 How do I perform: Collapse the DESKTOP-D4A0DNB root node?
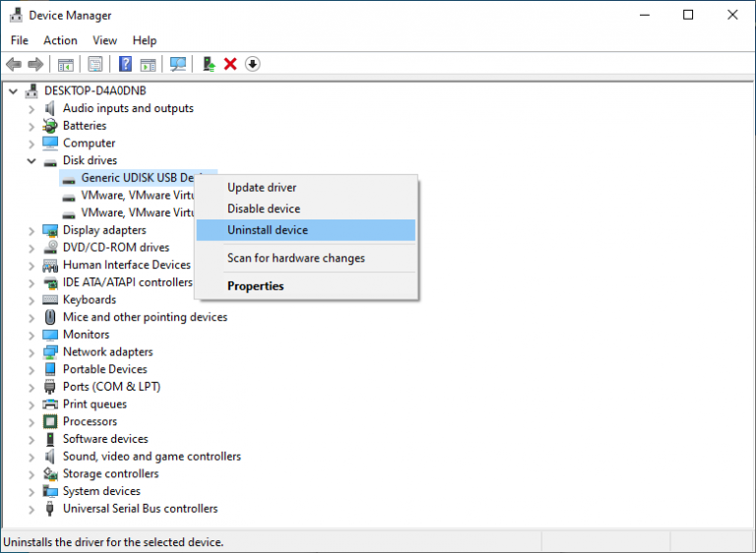(x=13, y=91)
